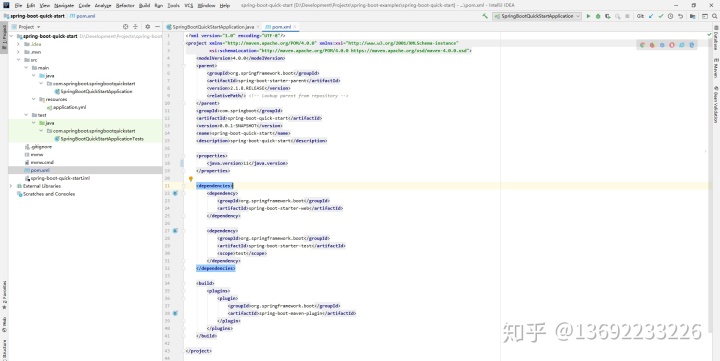The height and width of the screenshot is (361, 720).
Task: Open the Navigate menu
Action: click(64, 6)
